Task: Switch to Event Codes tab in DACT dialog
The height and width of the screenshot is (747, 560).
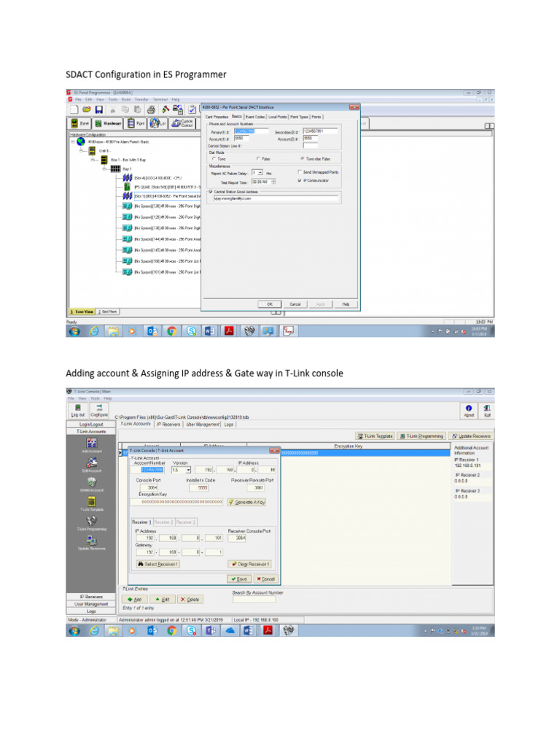Action: pos(254,117)
